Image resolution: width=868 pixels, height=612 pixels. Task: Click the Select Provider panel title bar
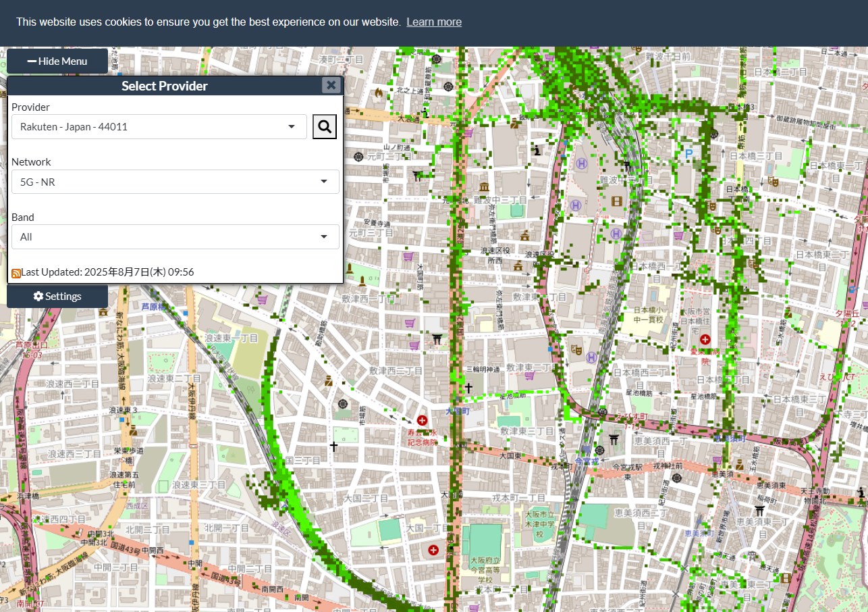164,86
